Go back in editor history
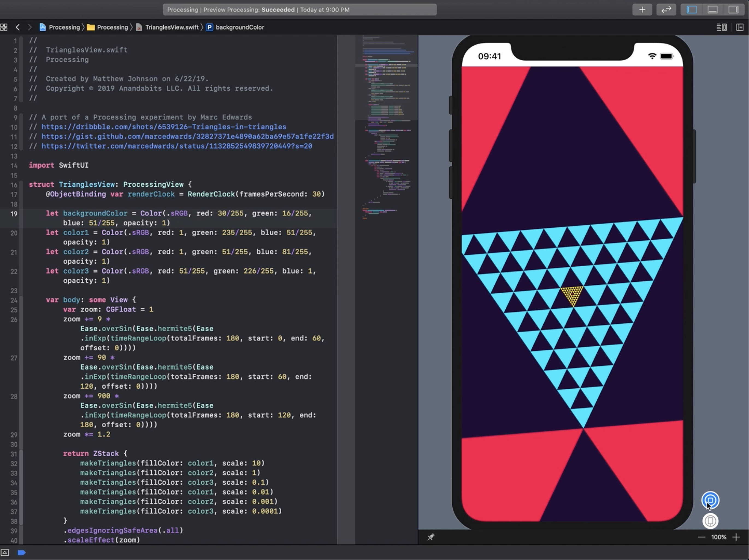The height and width of the screenshot is (560, 749). (x=17, y=27)
